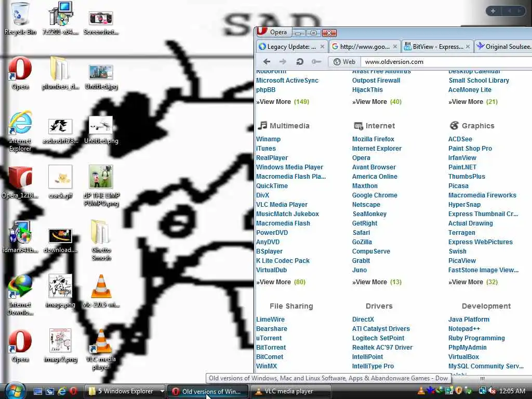The width and height of the screenshot is (532, 399).
Task: Launch Opera from quick launch bar
Action: point(73,391)
